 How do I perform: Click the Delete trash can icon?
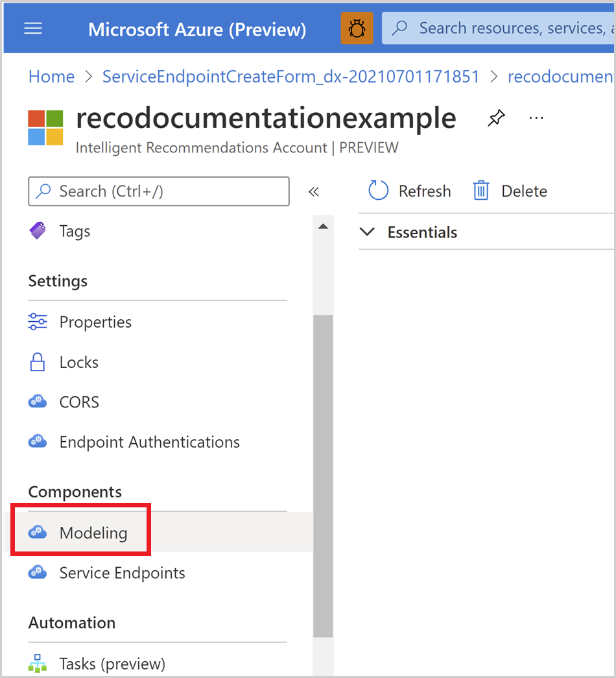pyautogui.click(x=480, y=190)
